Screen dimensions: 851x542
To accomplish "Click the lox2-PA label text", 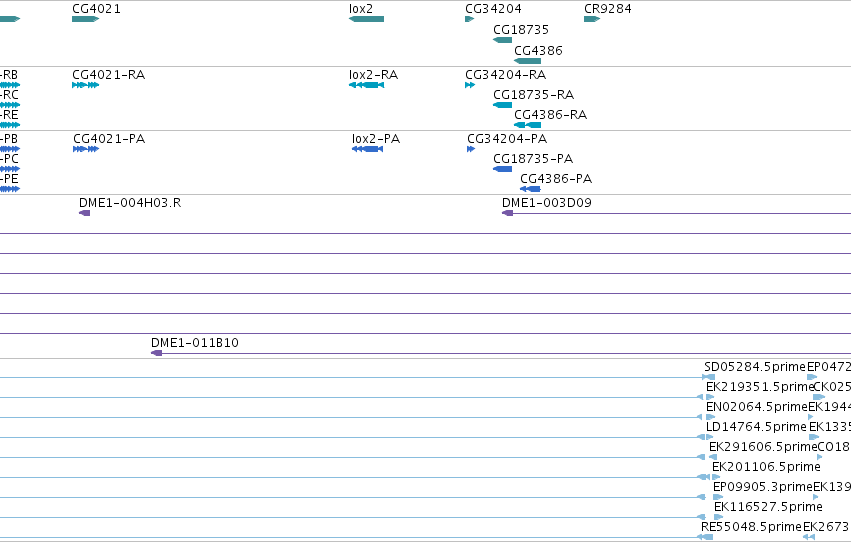I will 376,138.
